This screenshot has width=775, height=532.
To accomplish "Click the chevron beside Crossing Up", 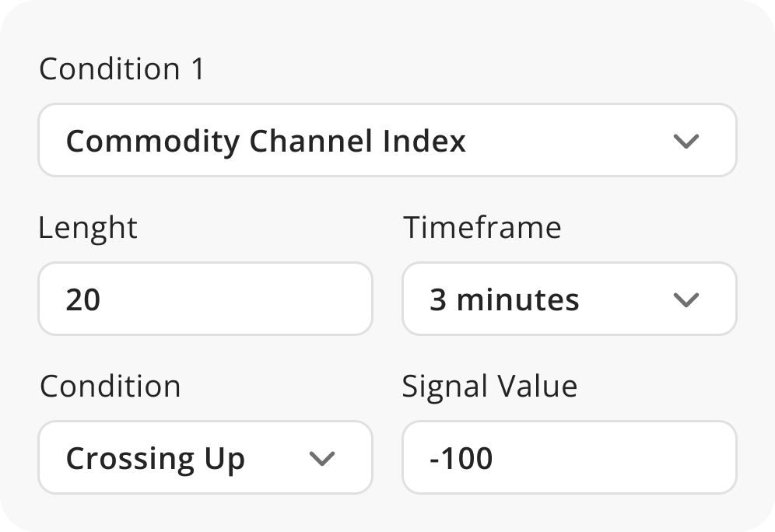I will [321, 458].
